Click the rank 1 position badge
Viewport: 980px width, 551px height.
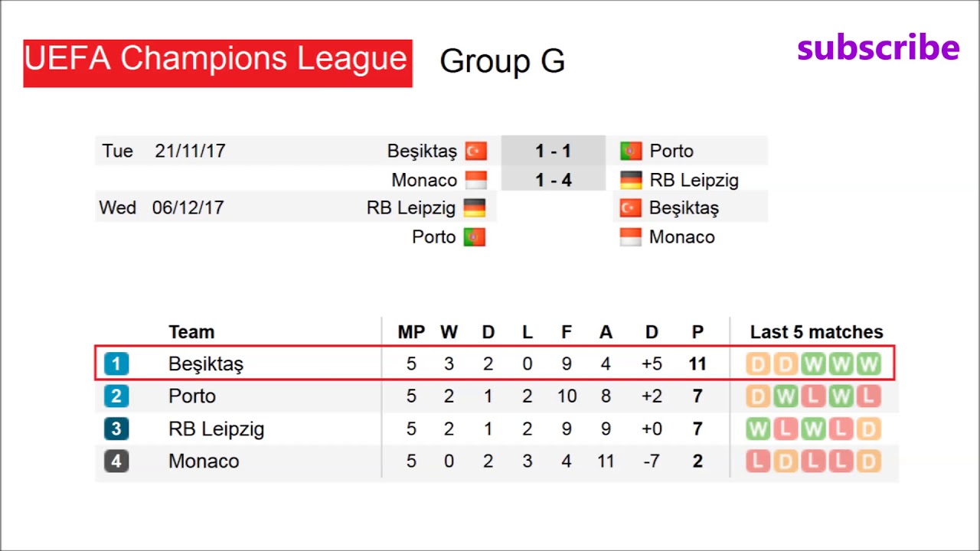click(x=116, y=364)
